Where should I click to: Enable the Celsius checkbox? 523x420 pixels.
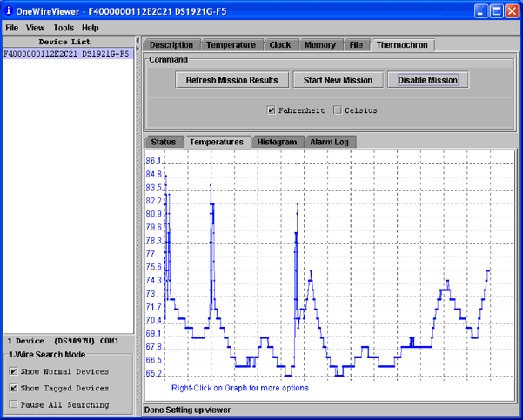coord(339,110)
